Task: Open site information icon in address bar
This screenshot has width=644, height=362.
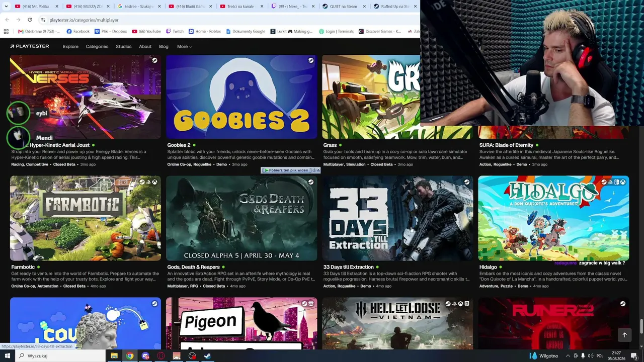Action: coord(43,20)
